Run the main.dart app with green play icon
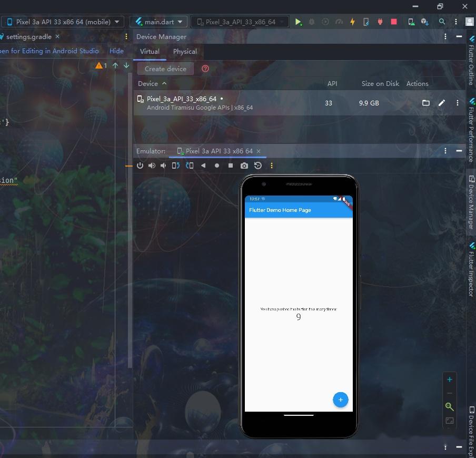Image resolution: width=476 pixels, height=458 pixels. click(x=298, y=22)
